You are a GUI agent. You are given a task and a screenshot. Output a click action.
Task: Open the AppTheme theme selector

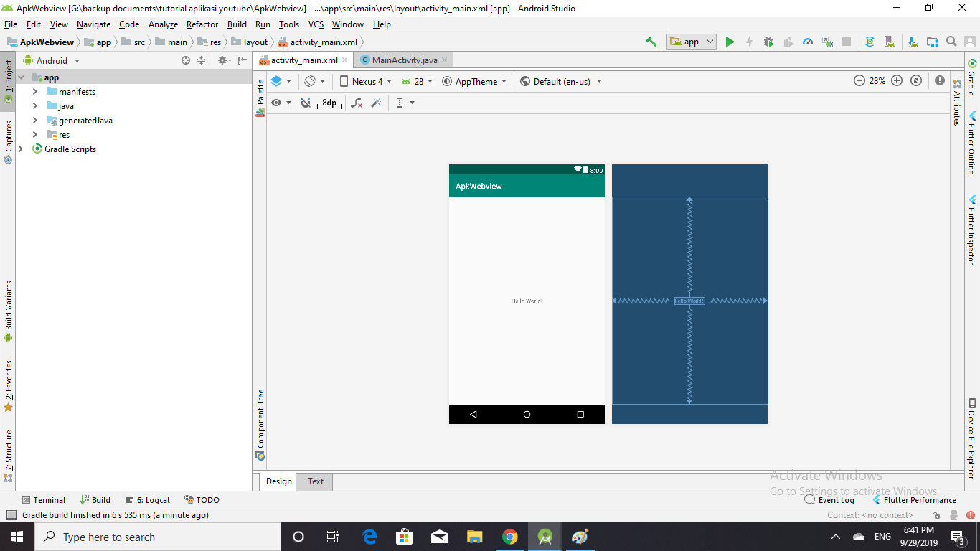pos(475,81)
